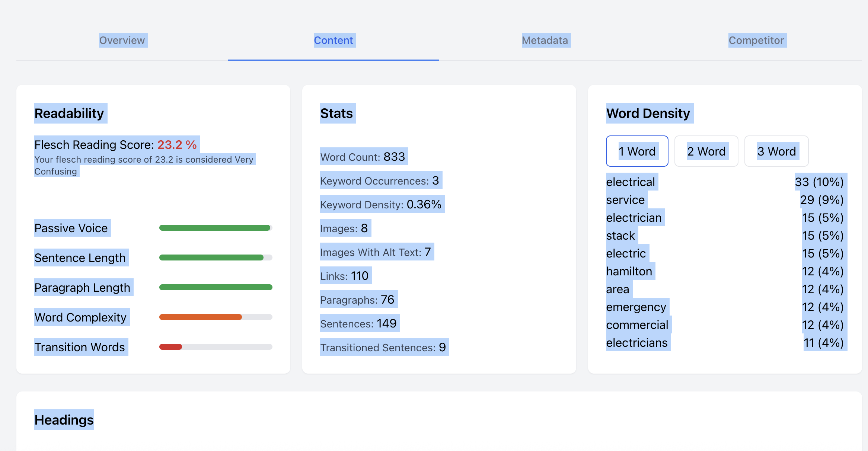Click the Sentence Length progress bar
Image resolution: width=868 pixels, height=451 pixels.
tap(216, 258)
